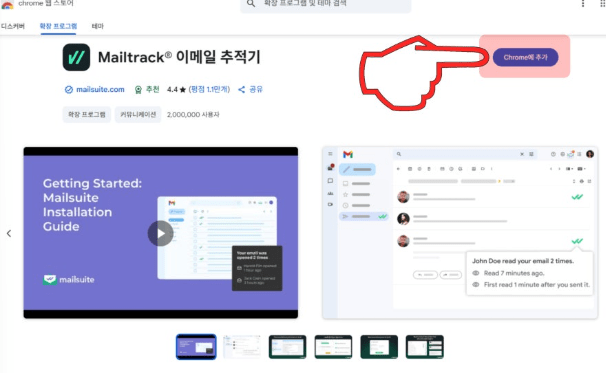Open the mailsuite.com publisher link
606x373 pixels.
(100, 89)
